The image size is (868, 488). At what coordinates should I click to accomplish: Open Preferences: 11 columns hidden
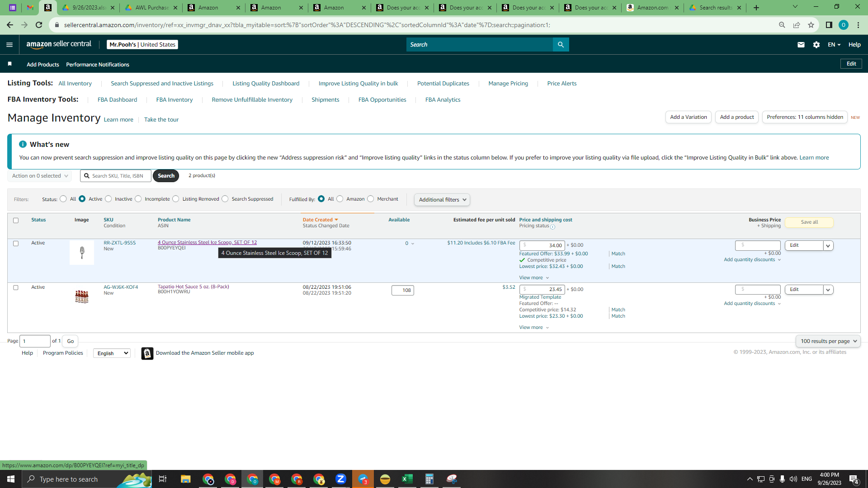805,117
